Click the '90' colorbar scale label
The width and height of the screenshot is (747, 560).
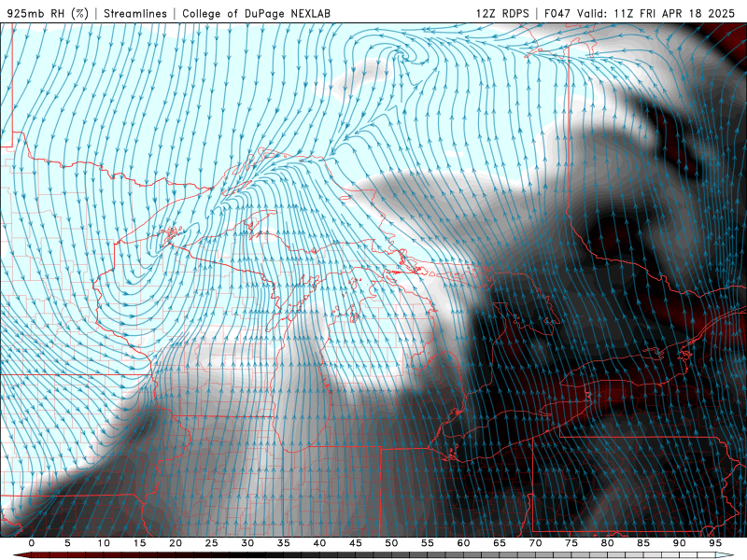(680, 543)
